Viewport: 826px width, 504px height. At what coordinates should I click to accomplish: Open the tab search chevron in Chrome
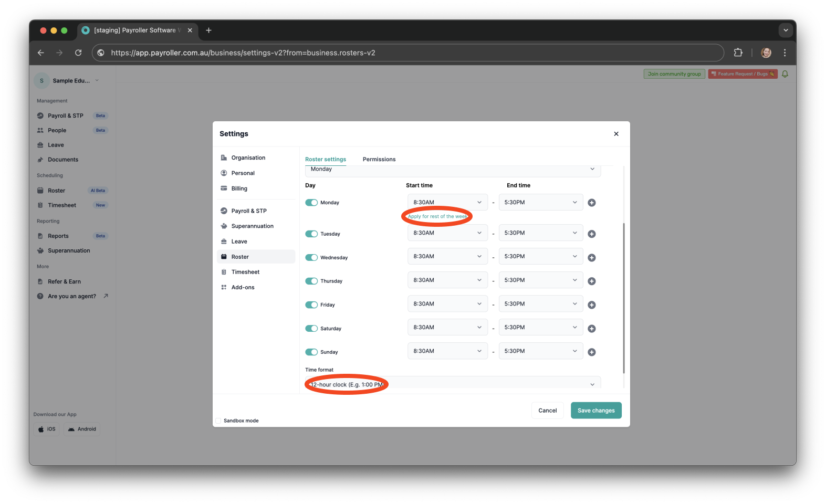coord(786,30)
